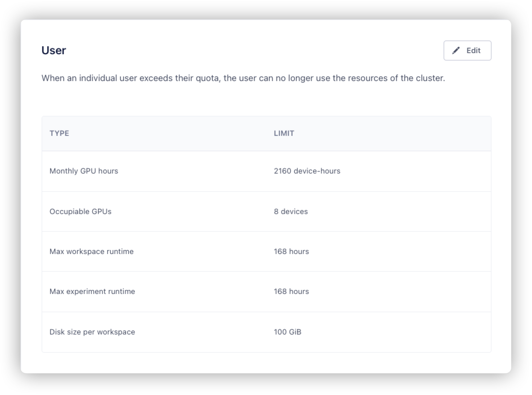The image size is (532, 395).
Task: Select the TYPE column header
Action: click(59, 133)
